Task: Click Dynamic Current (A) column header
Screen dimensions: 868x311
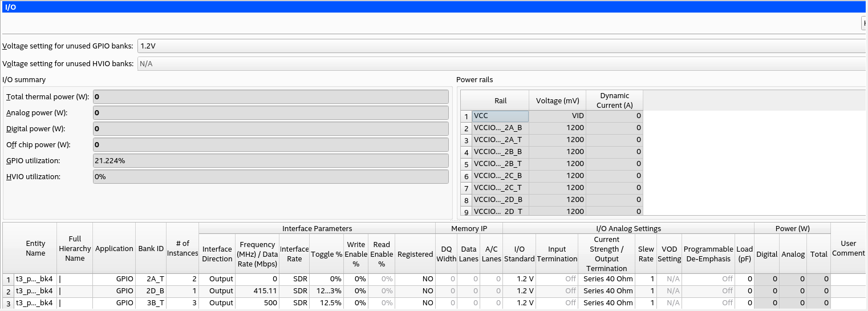Action: (x=614, y=100)
